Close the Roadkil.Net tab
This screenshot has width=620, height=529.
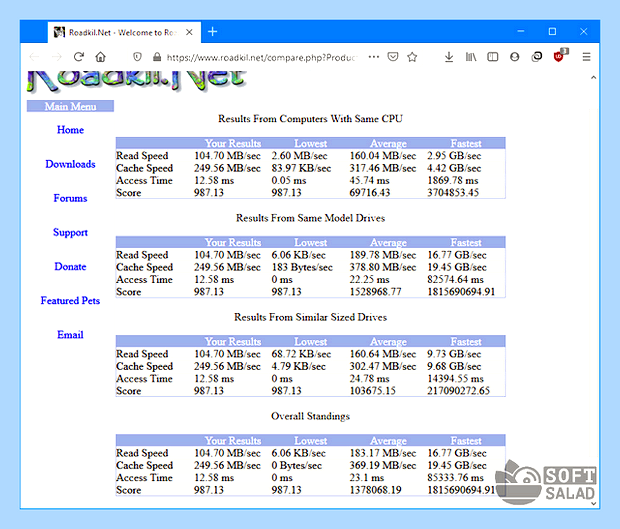189,32
